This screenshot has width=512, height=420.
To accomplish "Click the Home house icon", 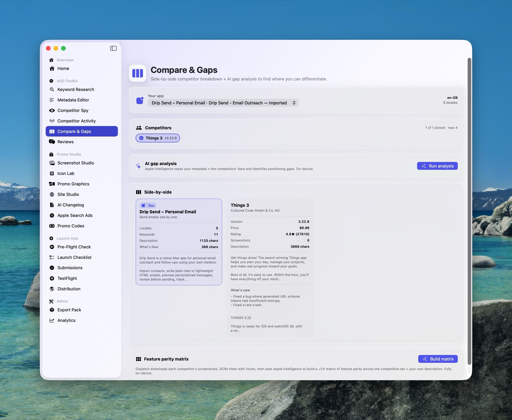I will pyautogui.click(x=52, y=68).
